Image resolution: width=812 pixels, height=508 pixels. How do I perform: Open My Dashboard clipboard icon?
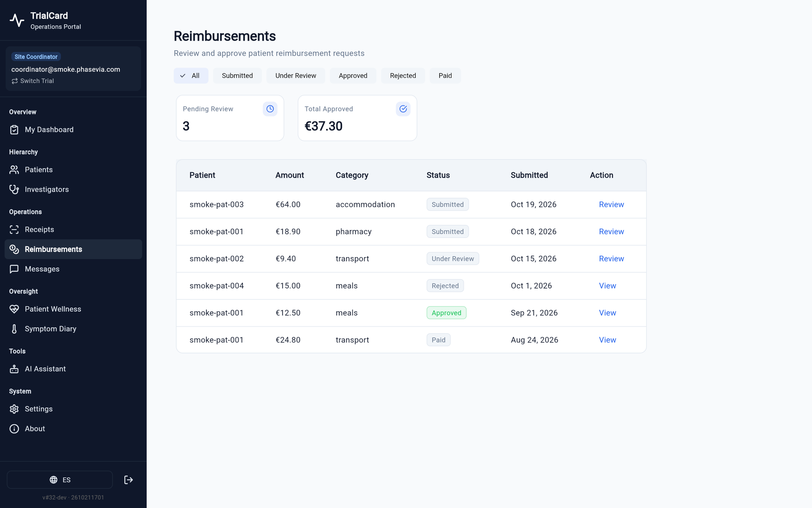pos(14,130)
